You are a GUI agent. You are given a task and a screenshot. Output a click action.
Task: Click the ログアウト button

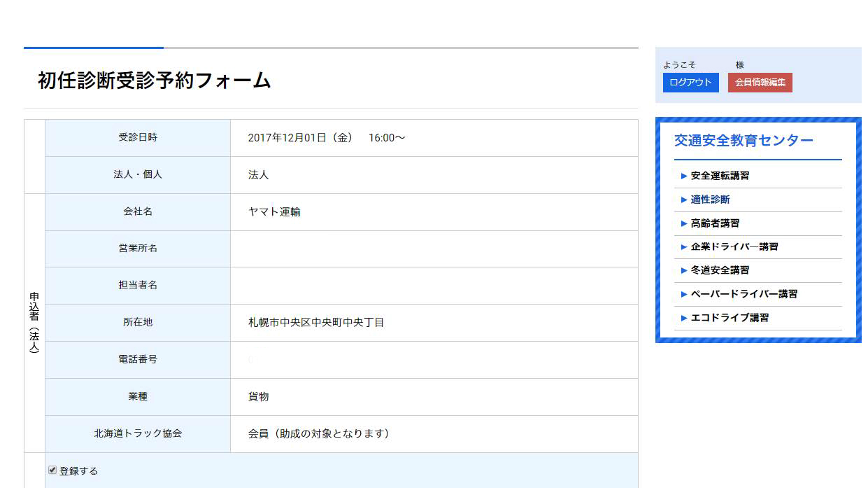690,83
